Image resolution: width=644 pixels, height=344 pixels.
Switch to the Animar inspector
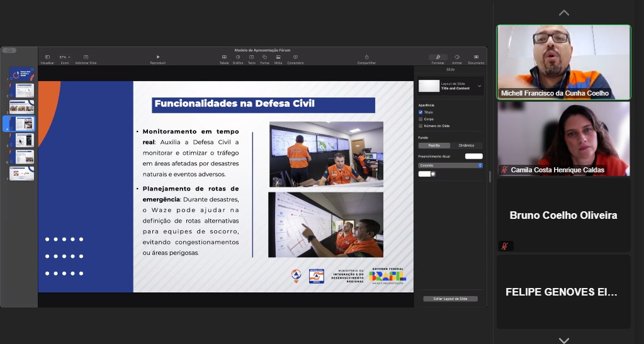click(x=456, y=60)
